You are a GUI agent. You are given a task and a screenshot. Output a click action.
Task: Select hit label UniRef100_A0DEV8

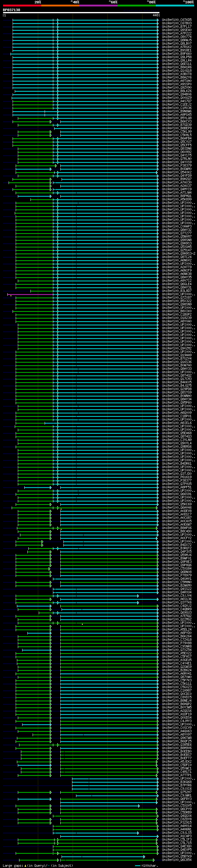(x=177, y=511)
